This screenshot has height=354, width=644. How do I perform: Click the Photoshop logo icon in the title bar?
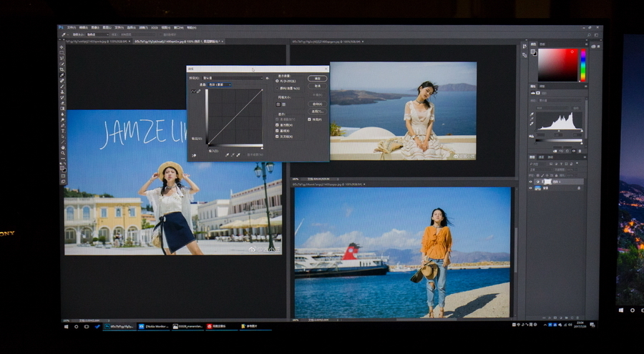61,27
